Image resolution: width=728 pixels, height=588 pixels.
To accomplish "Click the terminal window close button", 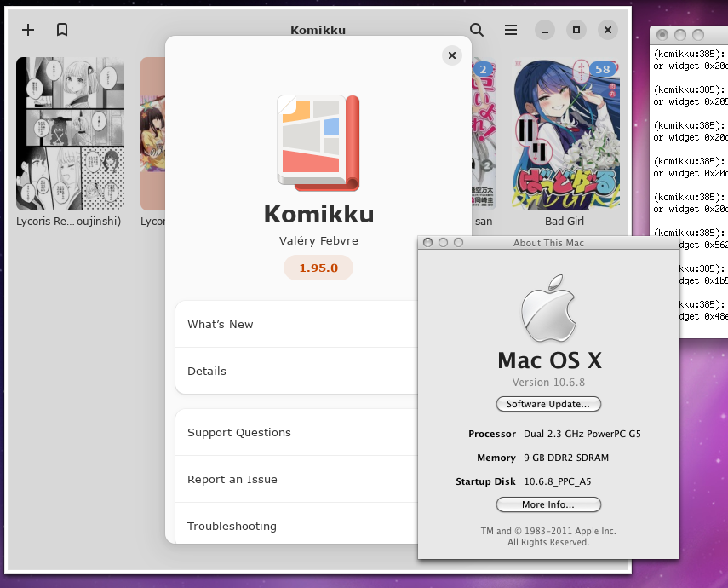I will [662, 35].
